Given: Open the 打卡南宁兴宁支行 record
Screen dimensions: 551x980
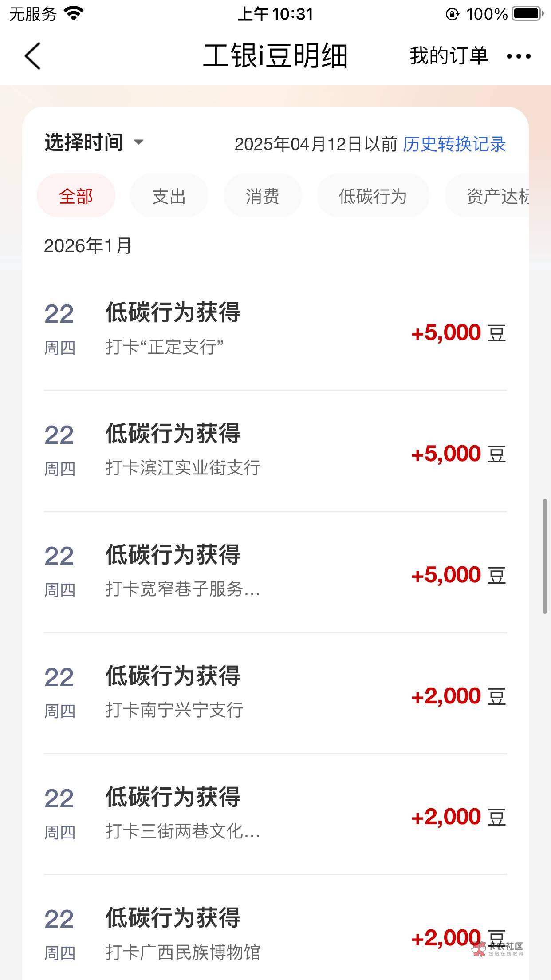Looking at the screenshot, I should click(275, 693).
